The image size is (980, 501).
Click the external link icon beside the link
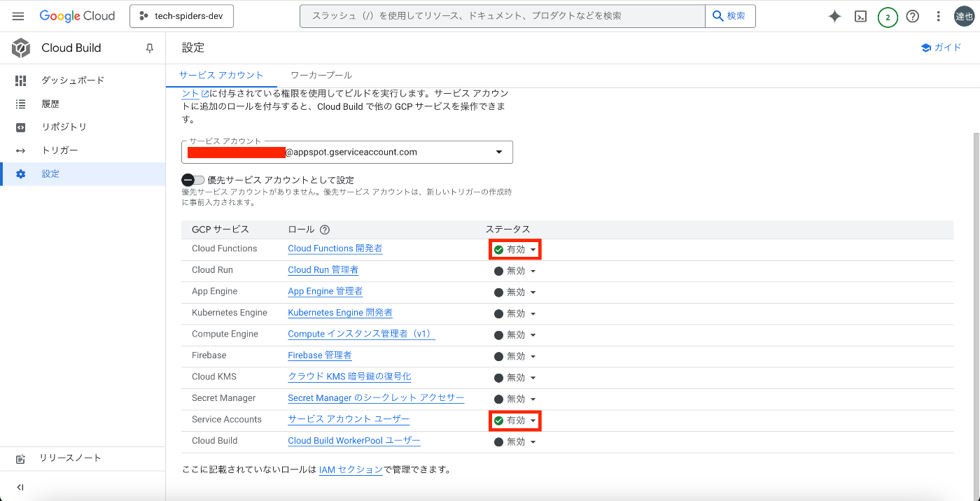coord(204,93)
